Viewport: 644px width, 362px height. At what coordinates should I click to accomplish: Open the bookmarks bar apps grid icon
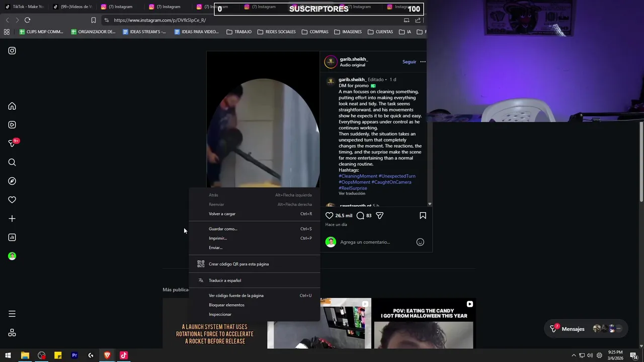(x=7, y=32)
